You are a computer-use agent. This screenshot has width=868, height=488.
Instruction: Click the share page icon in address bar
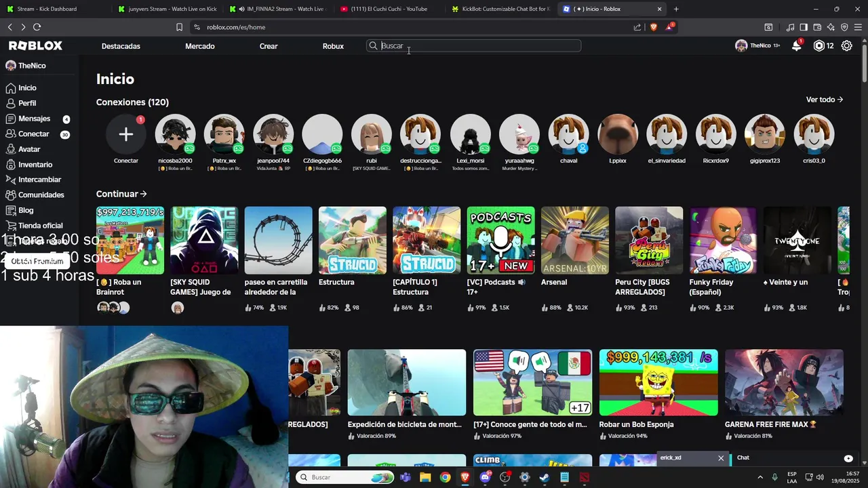637,27
